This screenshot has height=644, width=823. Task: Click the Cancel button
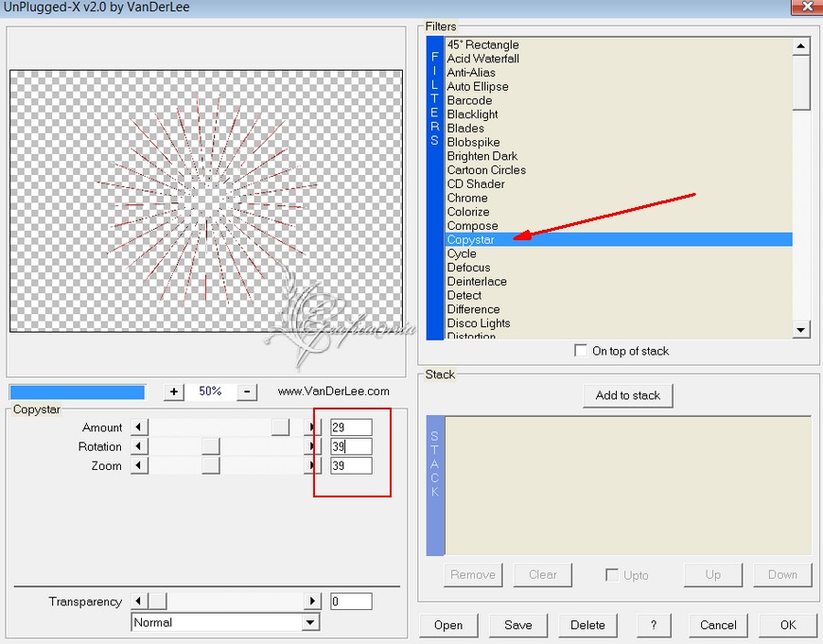click(x=718, y=625)
